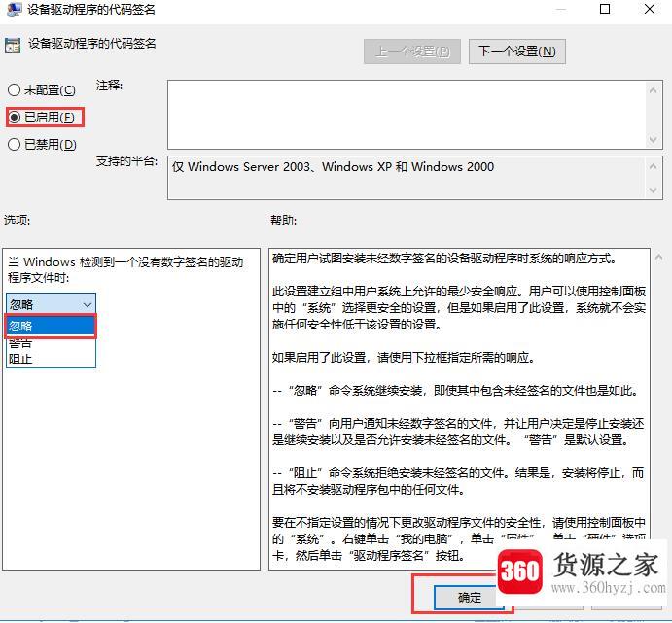
Task: Click help text starting 确定用户试图安装
Action: (x=444, y=259)
